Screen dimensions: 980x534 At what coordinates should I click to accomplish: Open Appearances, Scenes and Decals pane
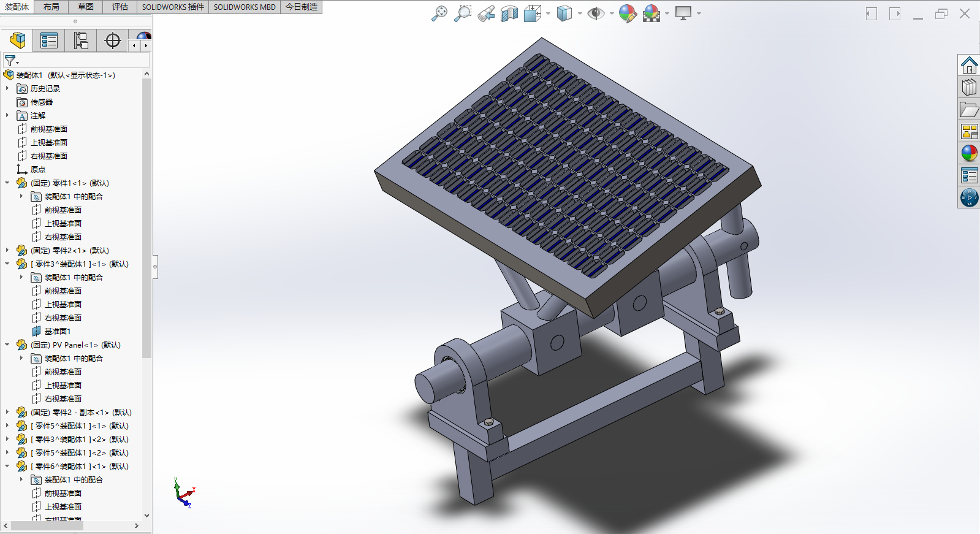pos(969,153)
